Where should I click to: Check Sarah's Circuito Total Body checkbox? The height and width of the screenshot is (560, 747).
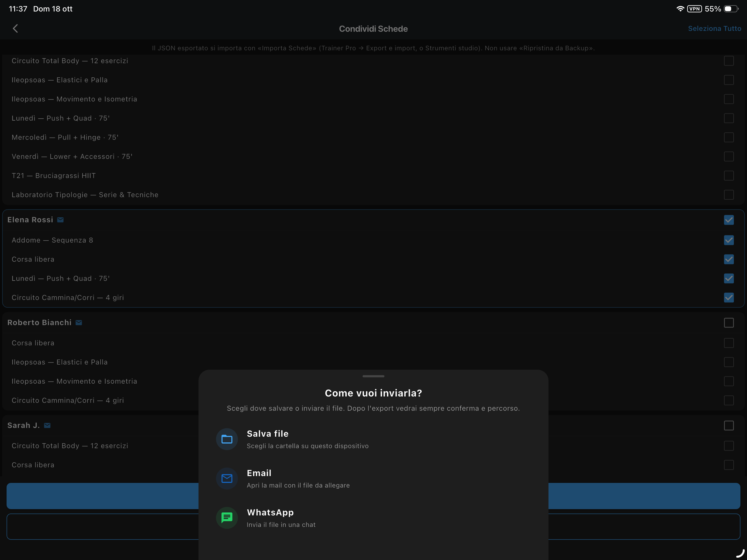(729, 446)
